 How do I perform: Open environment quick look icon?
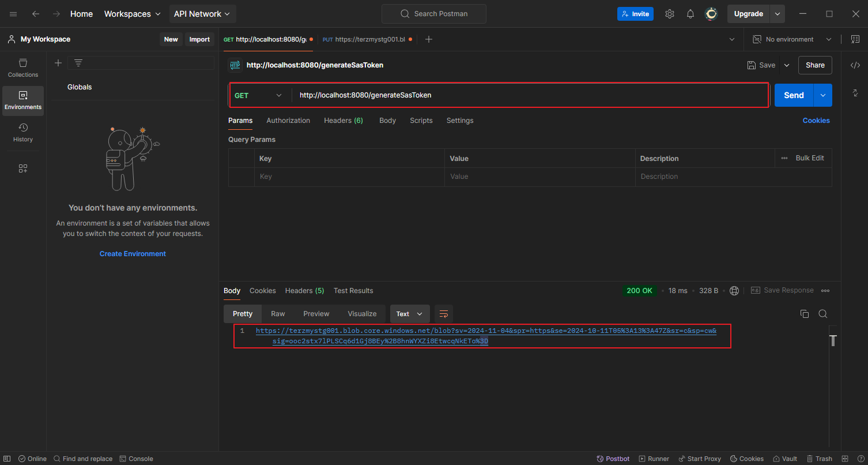(x=855, y=39)
